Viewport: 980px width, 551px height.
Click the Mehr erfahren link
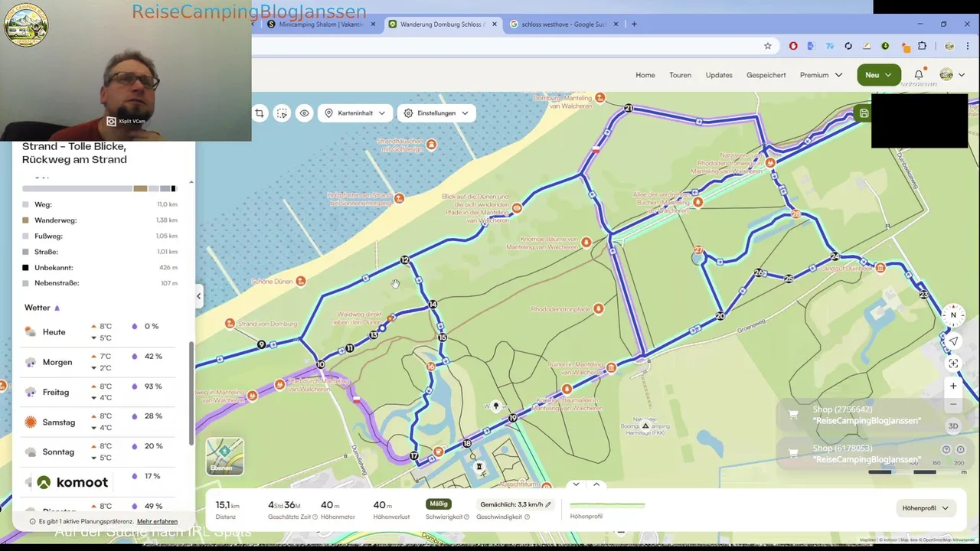point(158,521)
